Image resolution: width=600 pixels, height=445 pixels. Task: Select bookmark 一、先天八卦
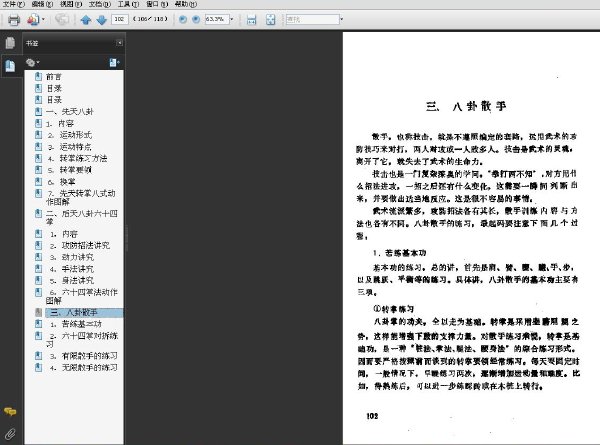70,111
